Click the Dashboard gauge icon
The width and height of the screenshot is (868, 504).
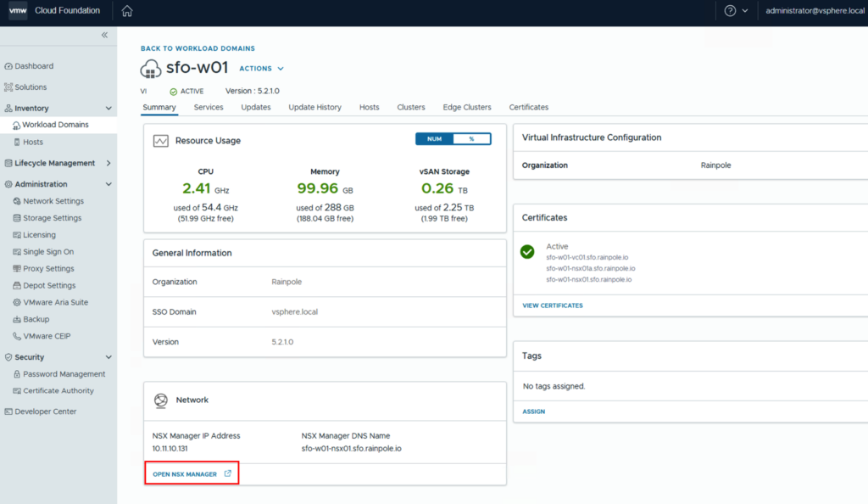[8, 66]
